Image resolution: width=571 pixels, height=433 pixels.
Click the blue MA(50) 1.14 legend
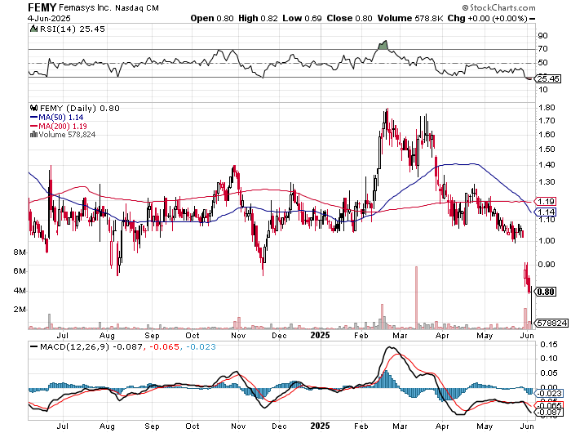pos(57,117)
